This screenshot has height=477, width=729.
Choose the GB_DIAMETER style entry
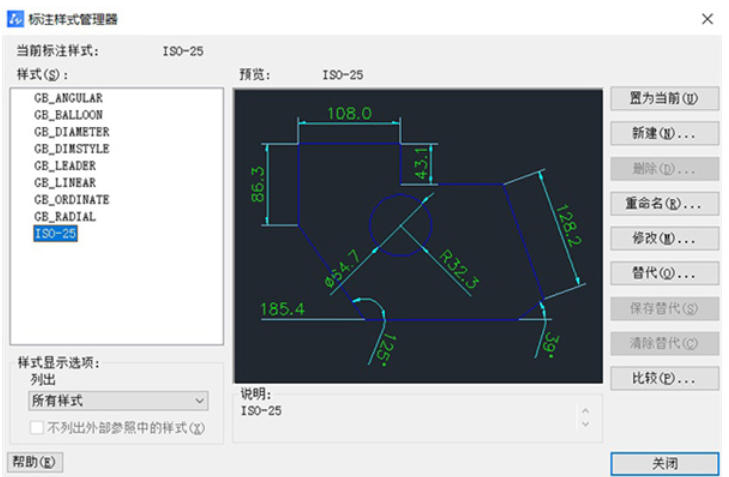tap(71, 132)
